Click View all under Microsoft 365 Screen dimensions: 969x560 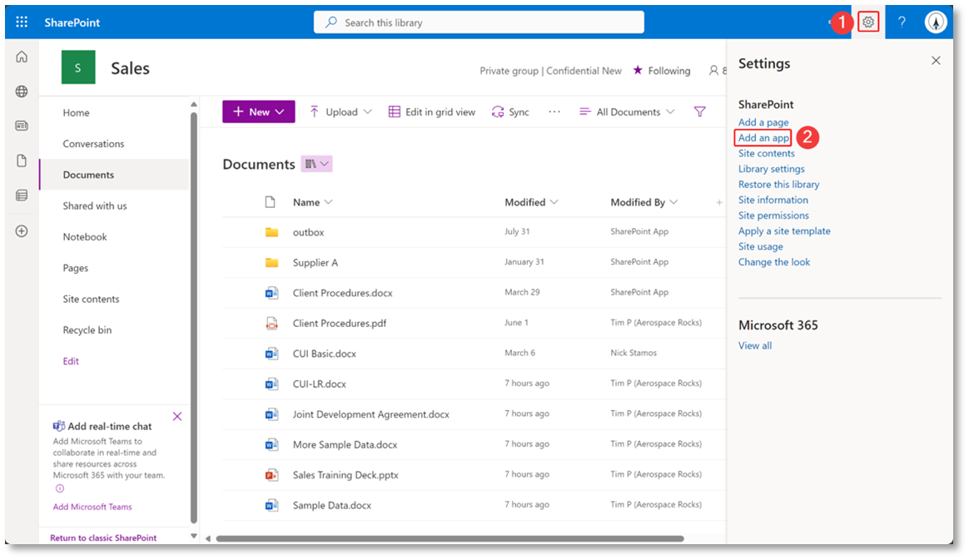[754, 346]
